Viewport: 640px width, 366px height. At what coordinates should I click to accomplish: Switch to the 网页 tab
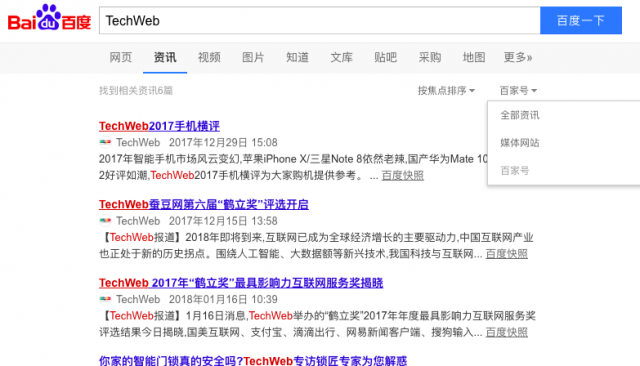coord(121,58)
